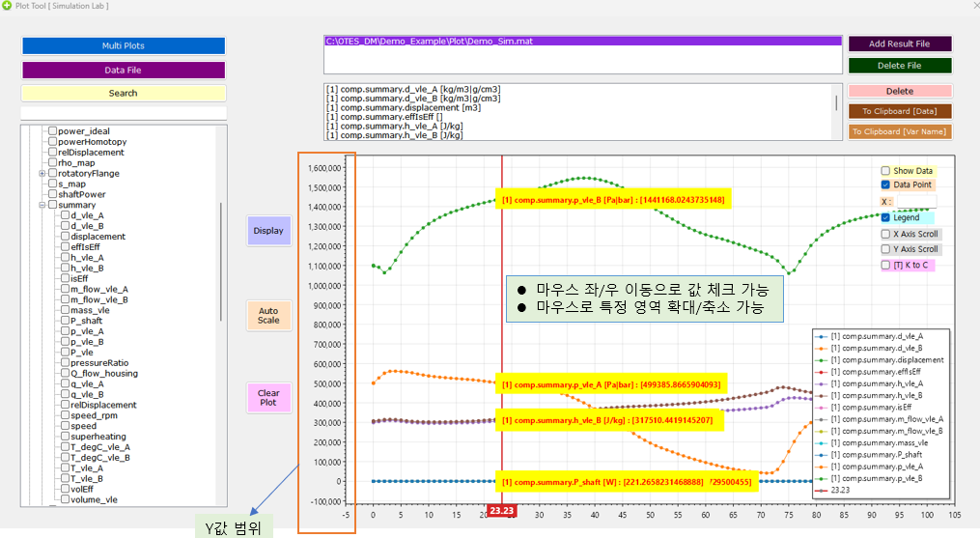Check the pressureRatio checkbox

pyautogui.click(x=65, y=363)
